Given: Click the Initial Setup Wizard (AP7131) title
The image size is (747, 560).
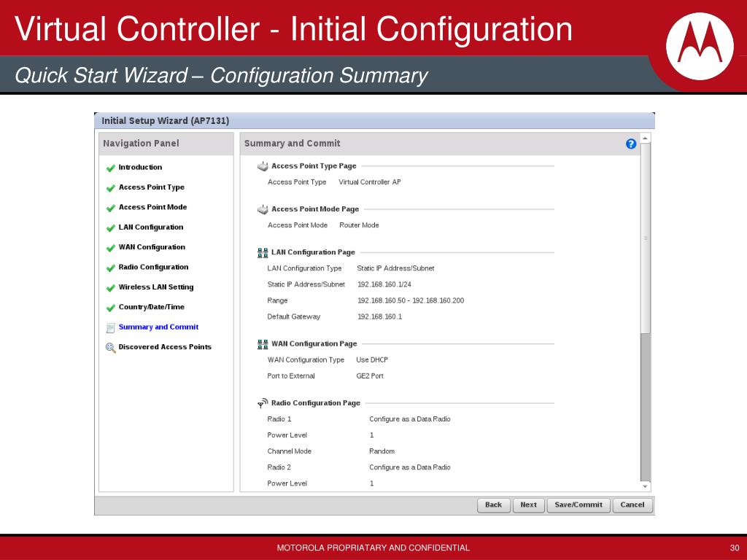Looking at the screenshot, I should [x=166, y=121].
